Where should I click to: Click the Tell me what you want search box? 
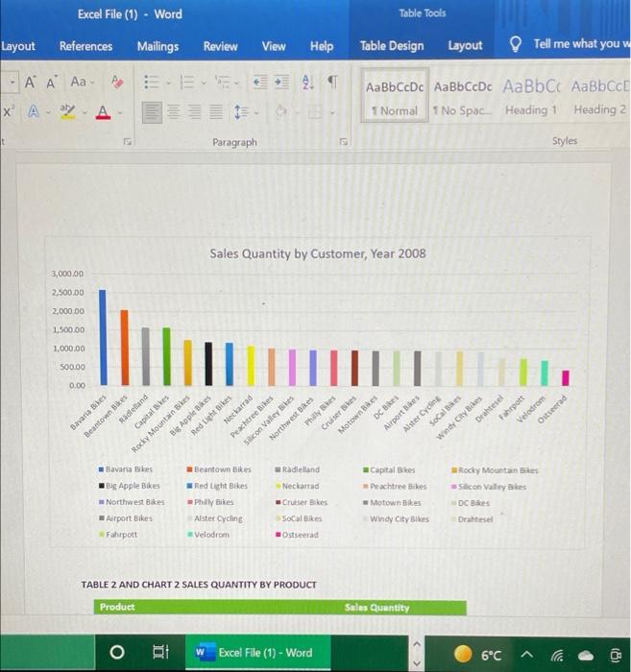[581, 44]
